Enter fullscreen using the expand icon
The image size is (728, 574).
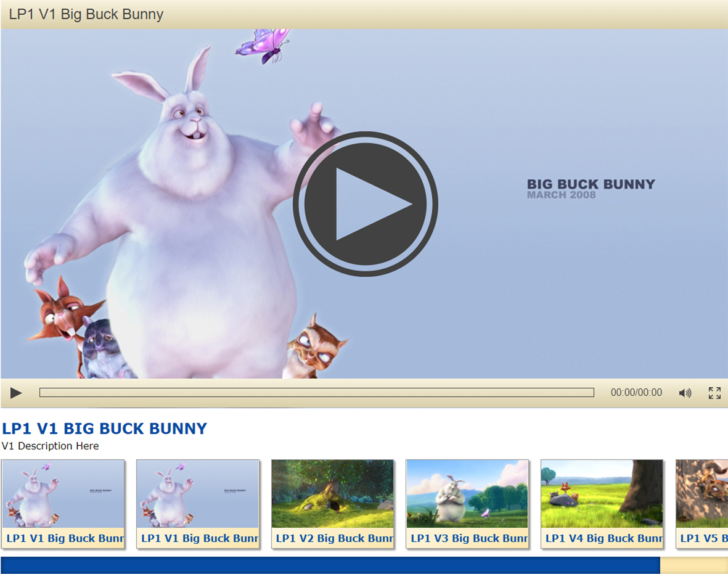(714, 393)
